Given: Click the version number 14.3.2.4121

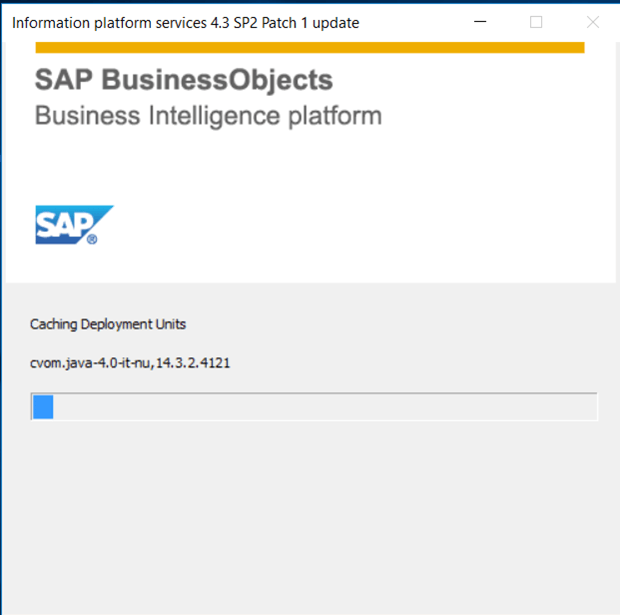Looking at the screenshot, I should (x=193, y=363).
